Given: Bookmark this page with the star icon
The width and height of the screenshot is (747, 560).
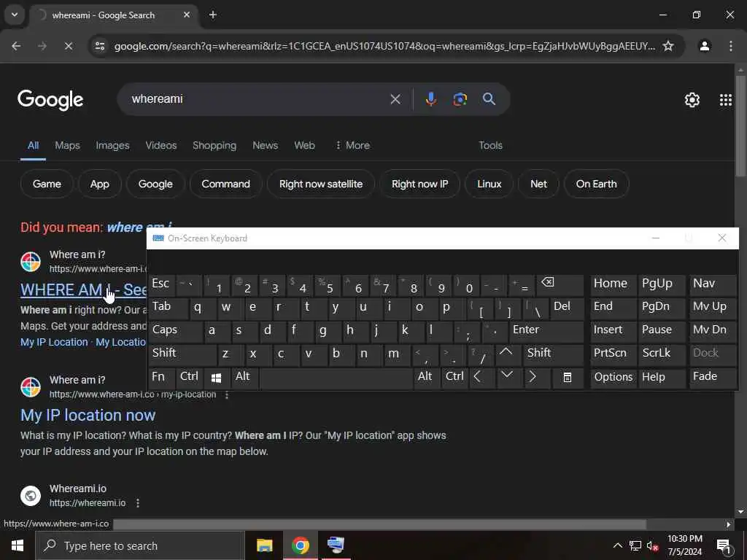Looking at the screenshot, I should point(668,46).
